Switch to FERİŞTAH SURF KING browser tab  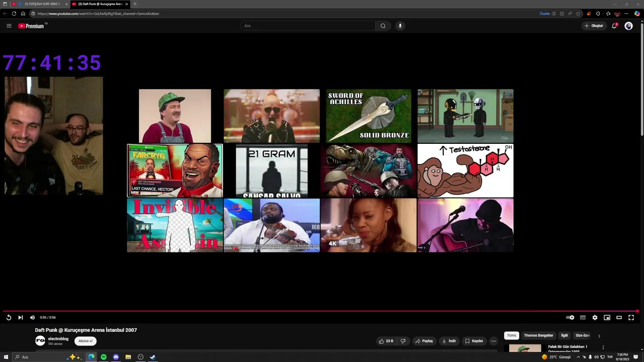point(40,4)
